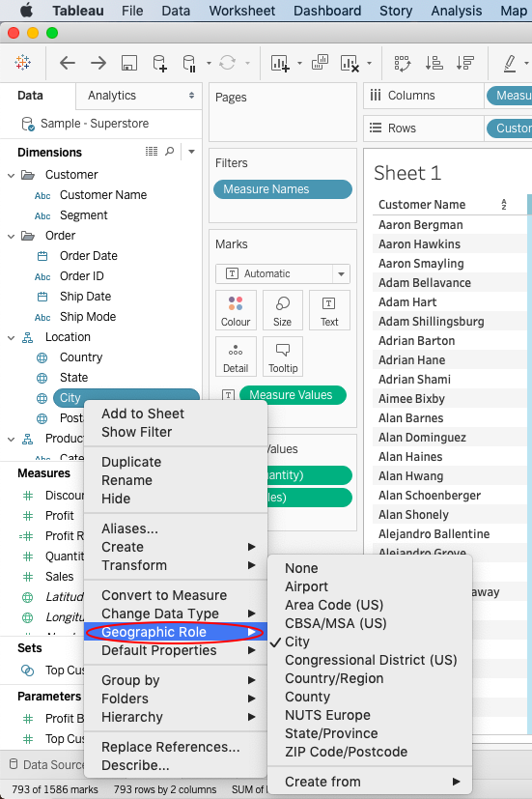The width and height of the screenshot is (532, 799).
Task: Click the Data Source tab at bottom
Action: pos(47,764)
